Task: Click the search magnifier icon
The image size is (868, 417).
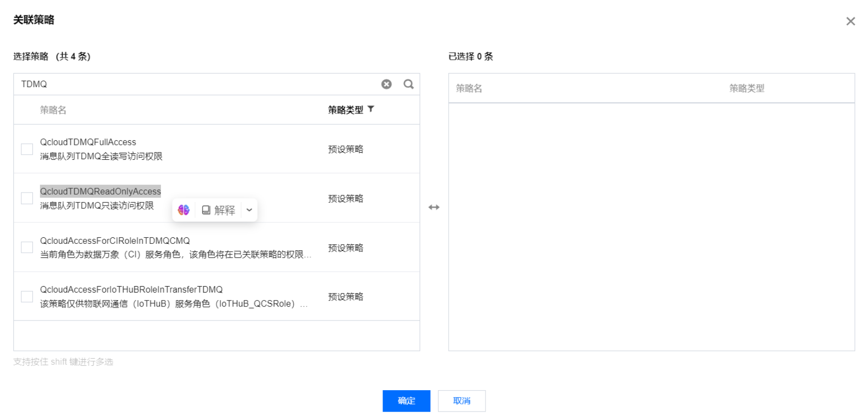Action: click(x=408, y=84)
